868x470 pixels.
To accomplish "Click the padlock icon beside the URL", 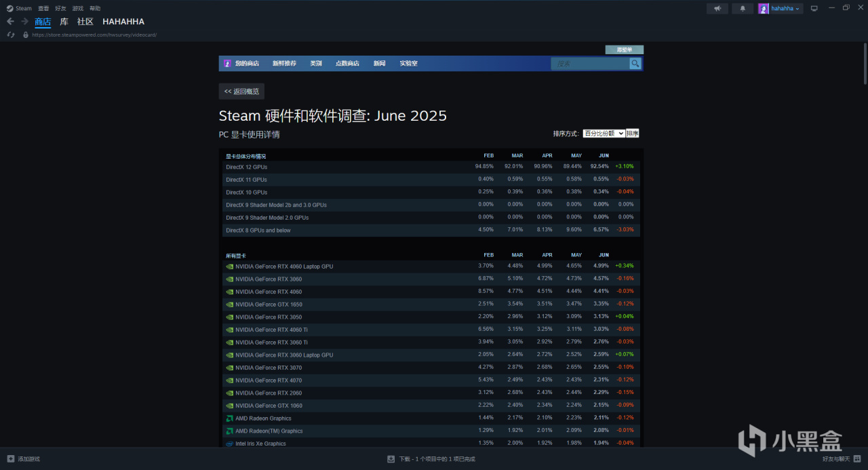I will point(26,35).
